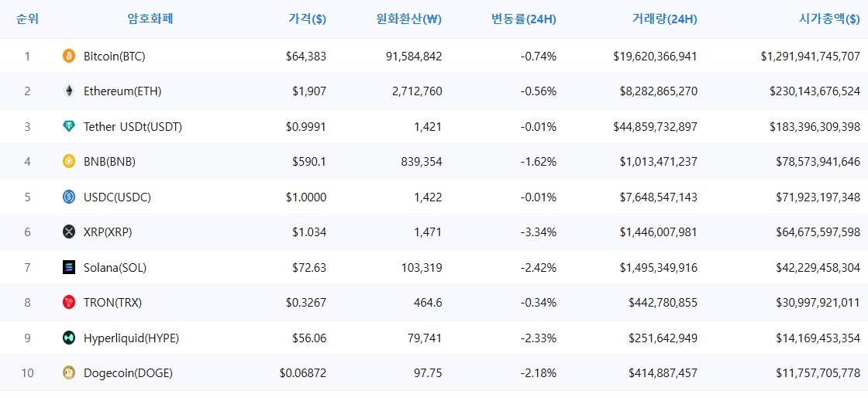Click the XRP logo icon
Screen dimensions: 868x398
(x=69, y=232)
